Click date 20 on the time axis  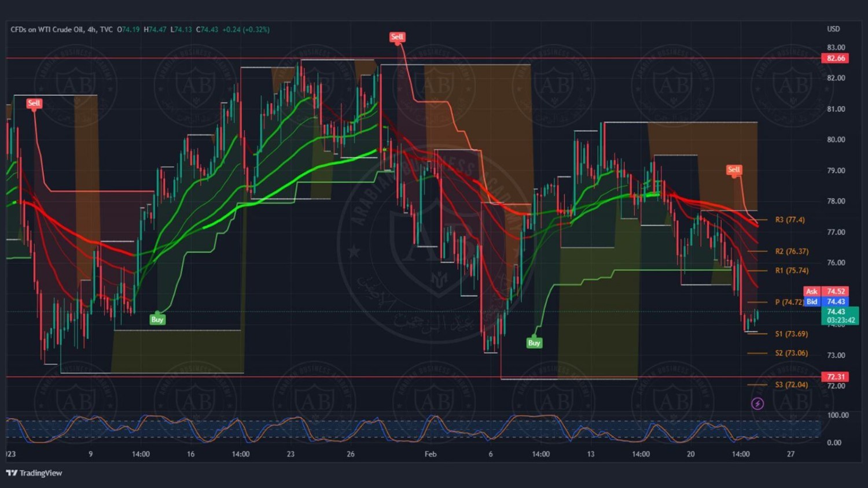point(690,454)
